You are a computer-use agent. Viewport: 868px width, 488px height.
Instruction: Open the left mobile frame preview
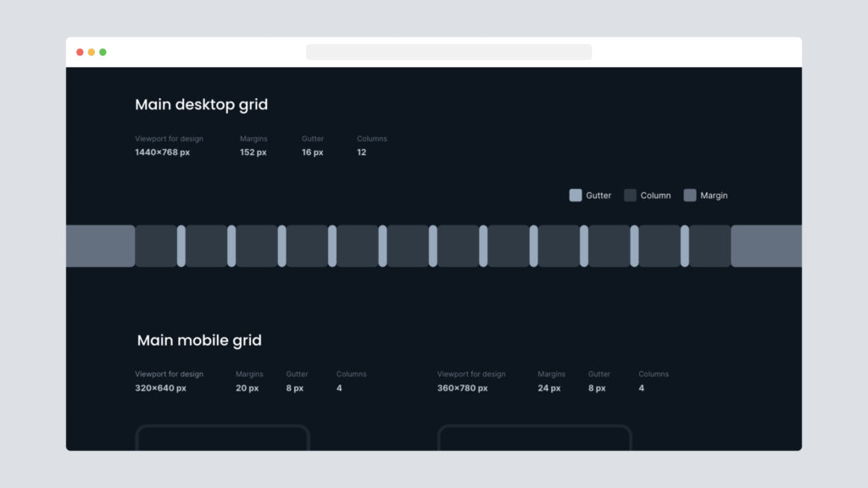pyautogui.click(x=222, y=438)
